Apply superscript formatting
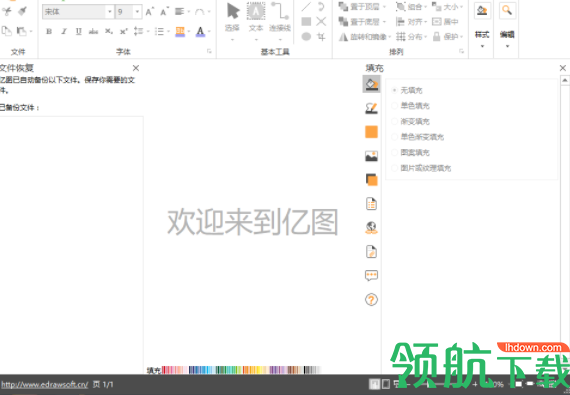The height and width of the screenshot is (395, 570). 124,32
